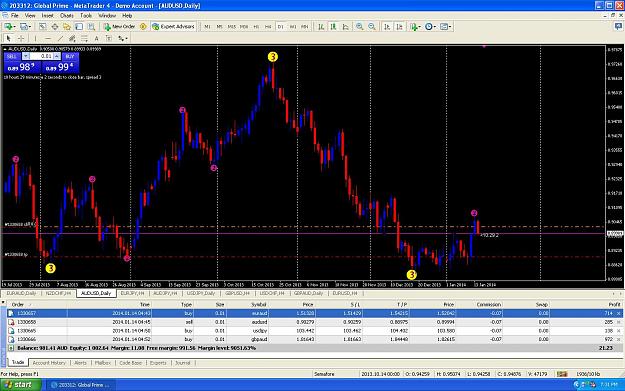Set timeframe to M1
Screen dimensions: 625x391
[x=207, y=27]
